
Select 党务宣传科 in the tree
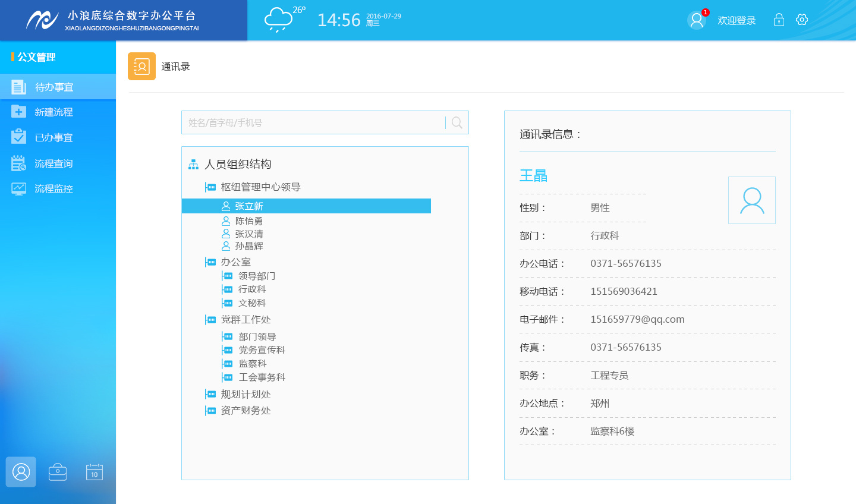[x=262, y=350]
